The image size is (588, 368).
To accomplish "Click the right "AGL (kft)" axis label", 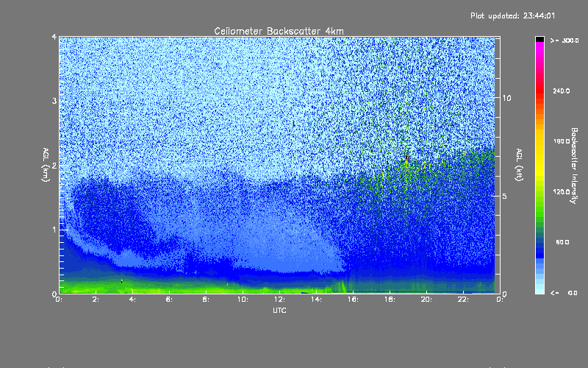I will (x=519, y=165).
